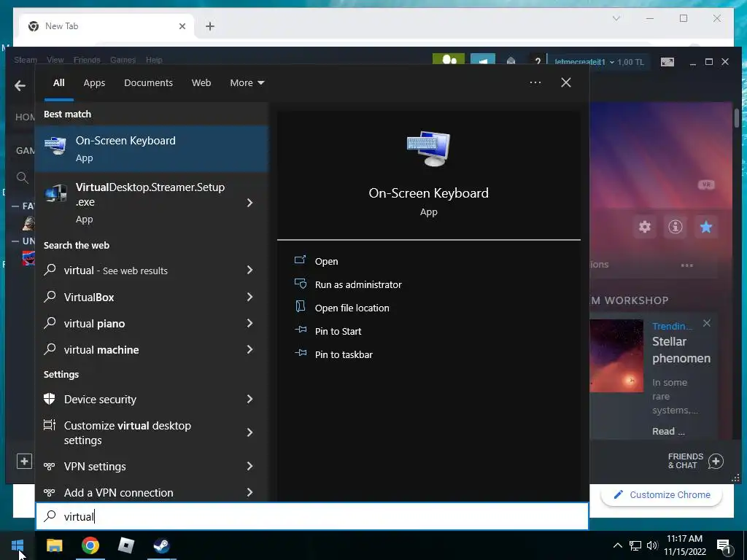Open Google Chrome from taskbar
747x560 pixels.
coord(90,545)
